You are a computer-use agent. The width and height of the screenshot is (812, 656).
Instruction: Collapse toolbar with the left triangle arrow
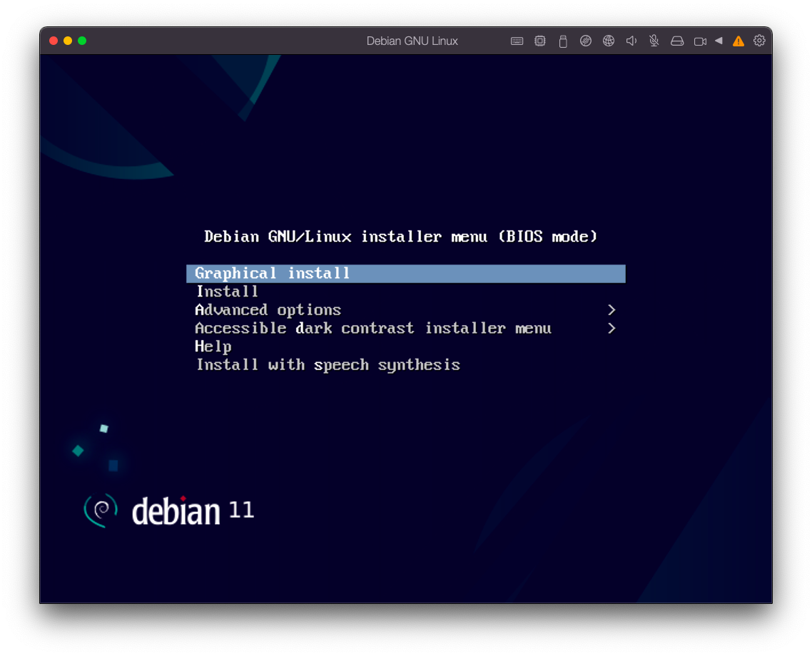tap(719, 41)
